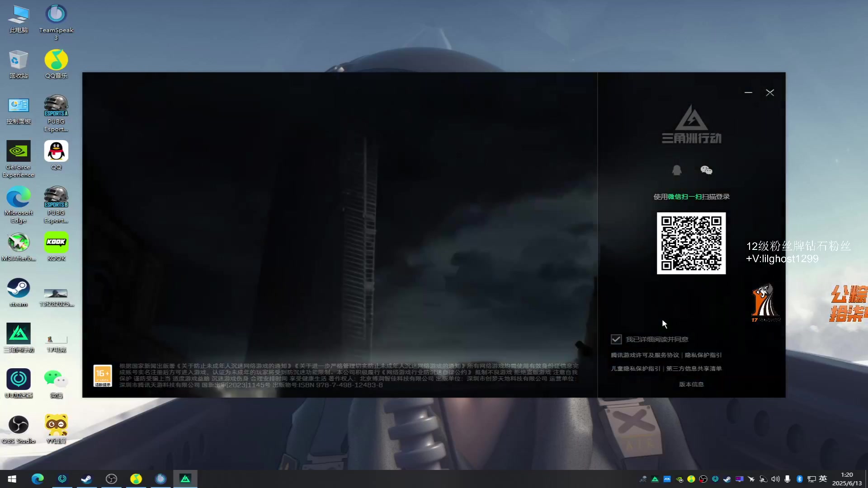
Task: Open the 儿童隐私保护指引 link
Action: tap(636, 369)
